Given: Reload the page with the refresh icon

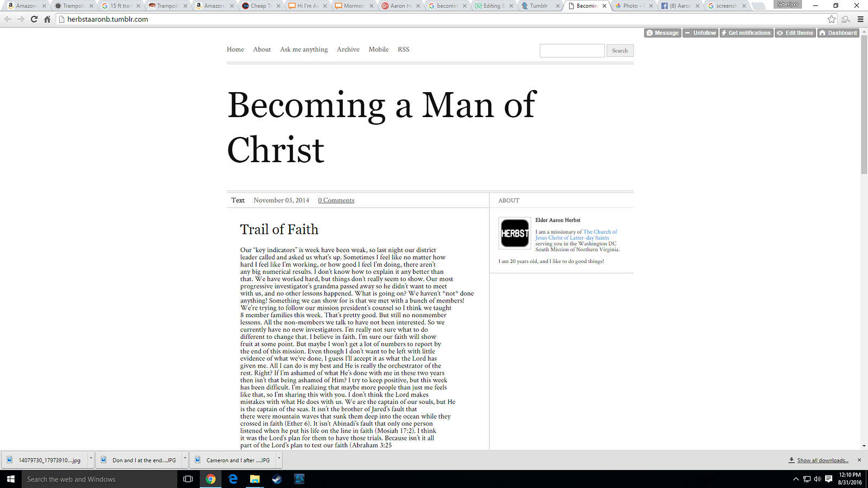Looking at the screenshot, I should coord(34,19).
